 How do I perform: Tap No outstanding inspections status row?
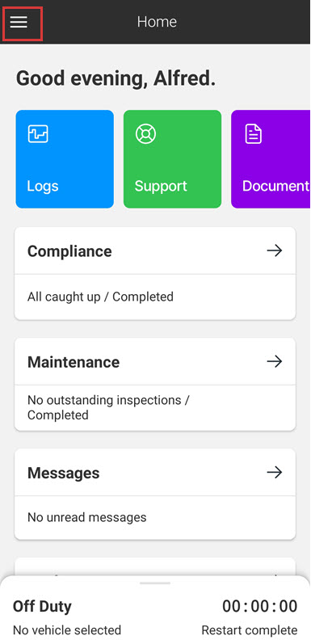click(155, 407)
